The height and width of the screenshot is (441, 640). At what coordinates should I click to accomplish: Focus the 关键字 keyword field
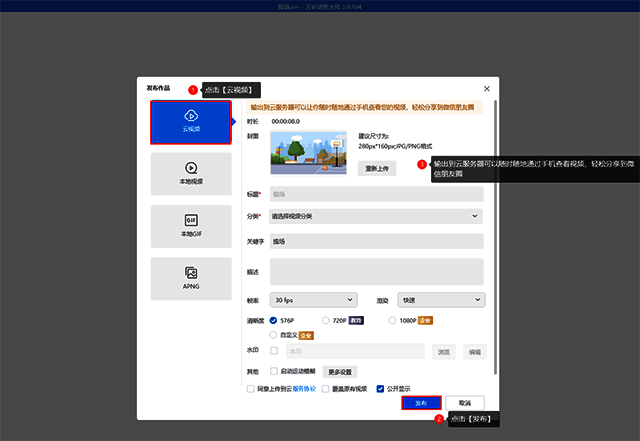377,241
